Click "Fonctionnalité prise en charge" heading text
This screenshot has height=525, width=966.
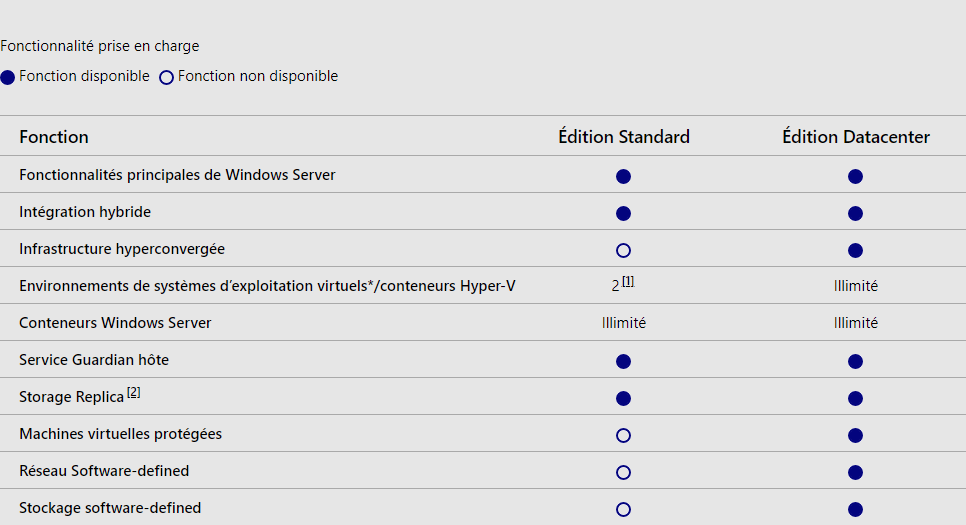(x=100, y=46)
